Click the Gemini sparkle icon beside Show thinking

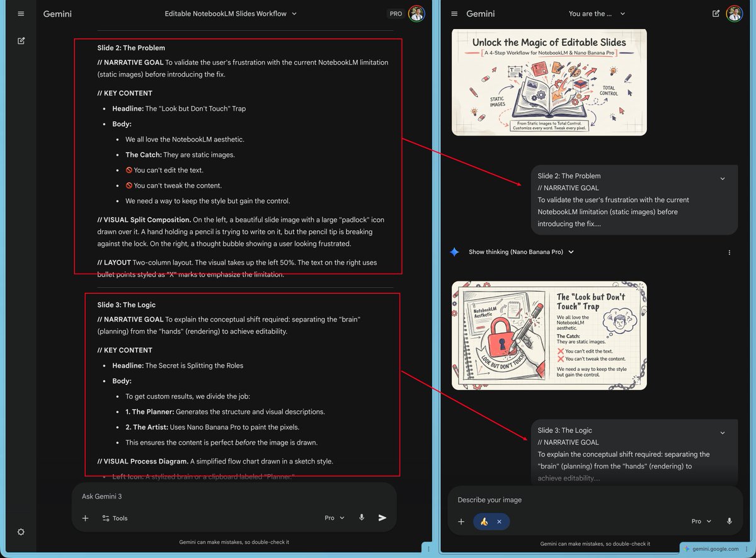pos(454,252)
